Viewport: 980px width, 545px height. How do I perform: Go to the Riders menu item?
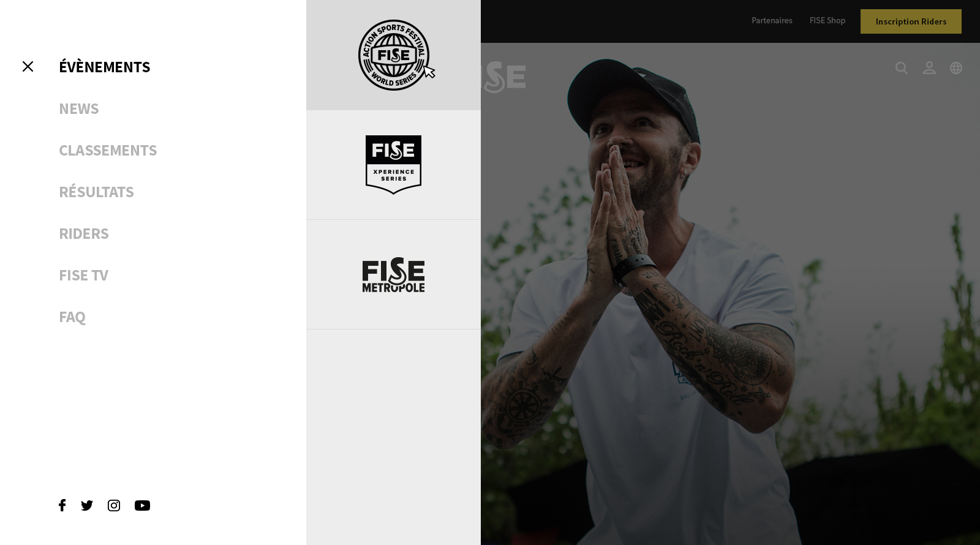click(x=84, y=233)
